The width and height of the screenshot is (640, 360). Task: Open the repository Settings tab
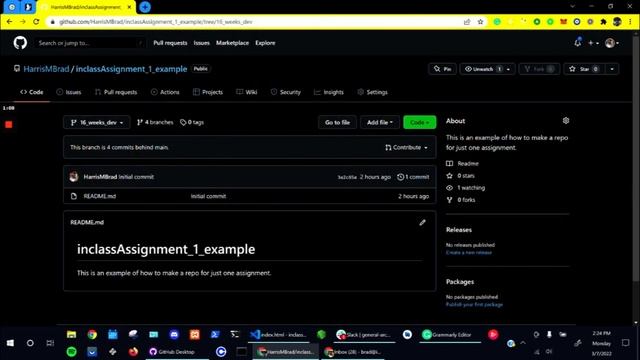tap(372, 92)
